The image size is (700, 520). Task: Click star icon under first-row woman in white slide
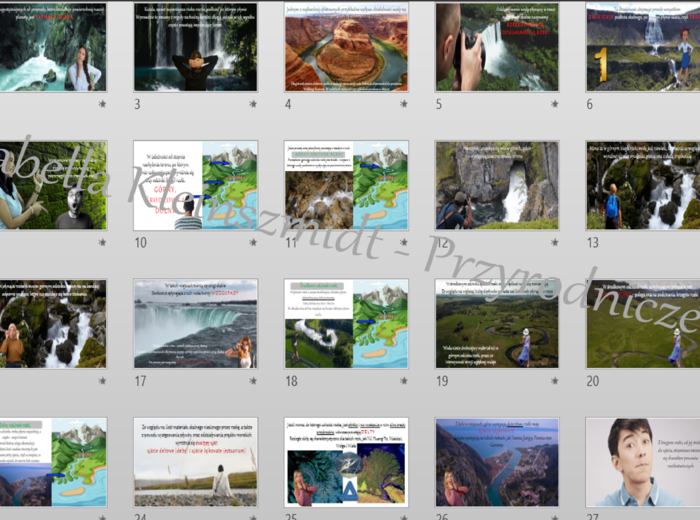tap(102, 104)
